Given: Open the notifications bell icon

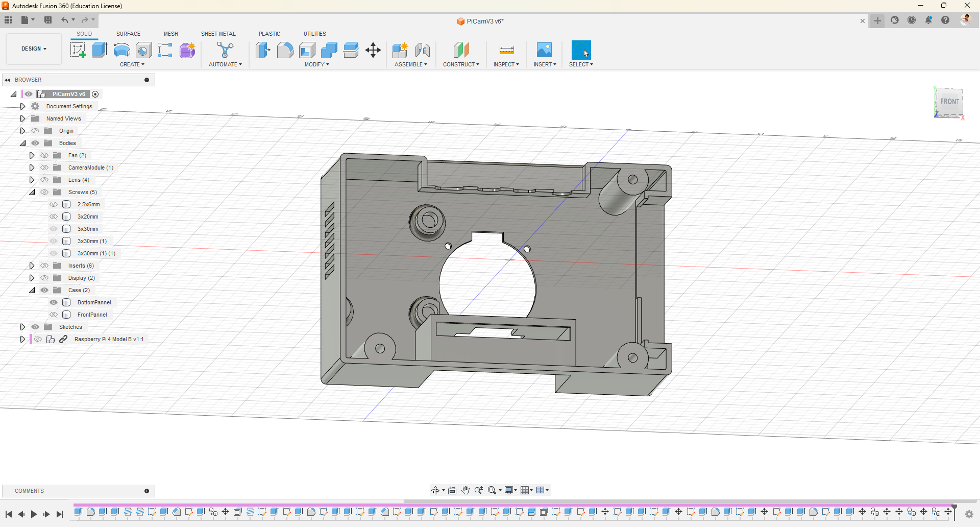Looking at the screenshot, I should pos(928,20).
